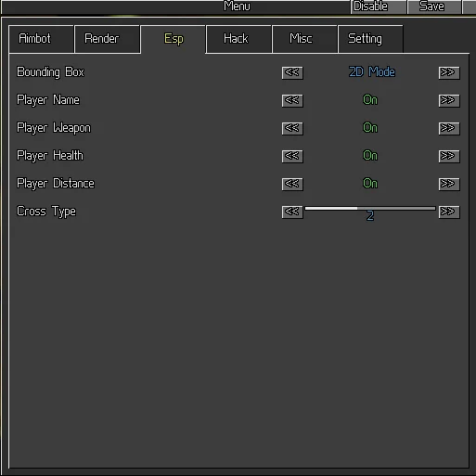Screen dimensions: 476x476
Task: Click the left arrow for Bounding Box
Action: tap(292, 72)
